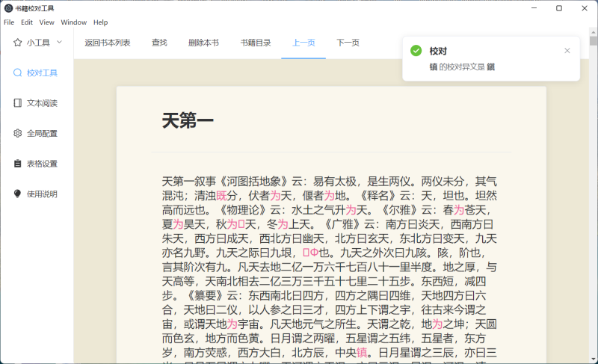598x364 pixels.
Task: Open the Window menu
Action: 73,22
